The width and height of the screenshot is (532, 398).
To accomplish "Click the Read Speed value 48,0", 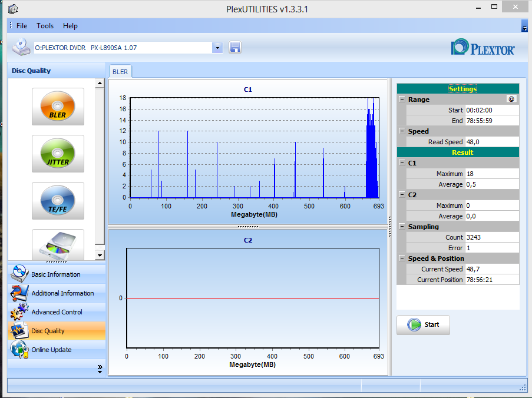I will pos(492,142).
